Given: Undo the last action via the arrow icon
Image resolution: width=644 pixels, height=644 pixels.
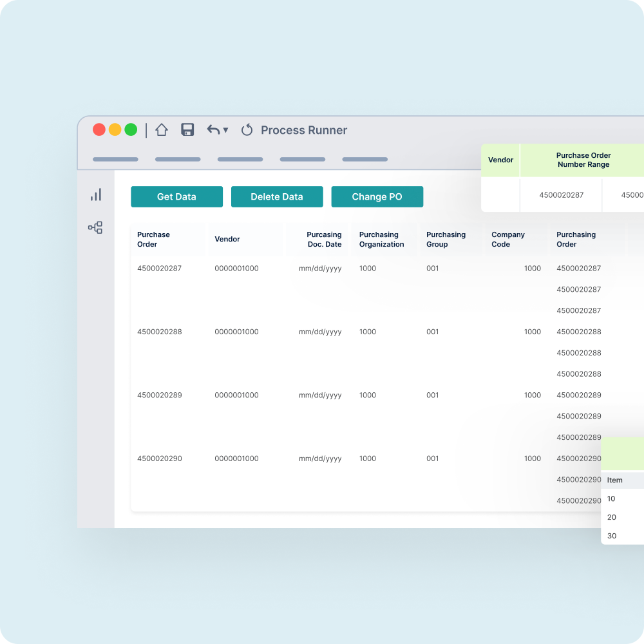Looking at the screenshot, I should pyautogui.click(x=213, y=129).
